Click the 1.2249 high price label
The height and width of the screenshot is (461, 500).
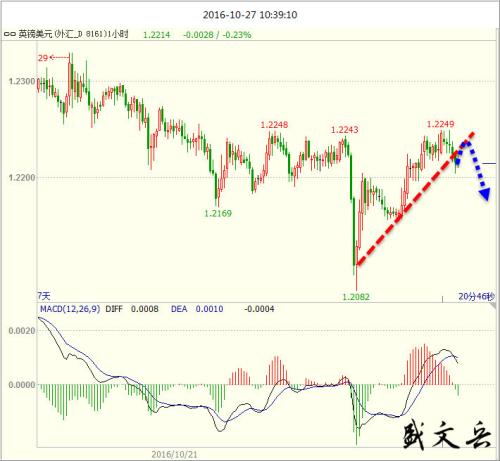[440, 124]
